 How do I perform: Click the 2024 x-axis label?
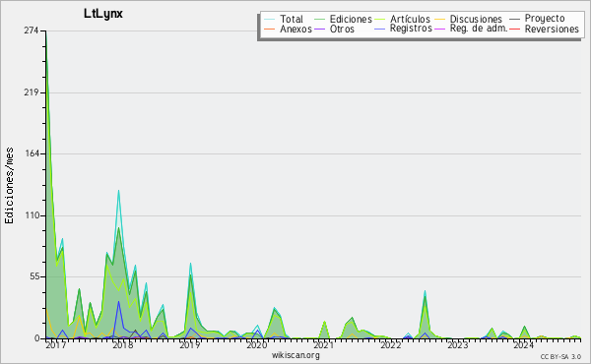click(524, 344)
